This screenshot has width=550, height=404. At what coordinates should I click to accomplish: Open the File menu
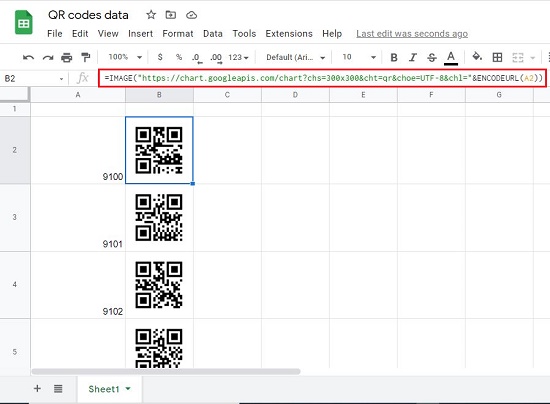coord(55,34)
